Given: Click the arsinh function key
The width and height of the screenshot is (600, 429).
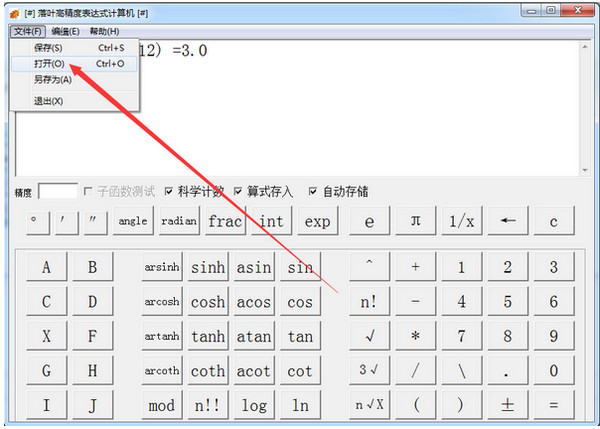Looking at the screenshot, I should click(162, 266).
